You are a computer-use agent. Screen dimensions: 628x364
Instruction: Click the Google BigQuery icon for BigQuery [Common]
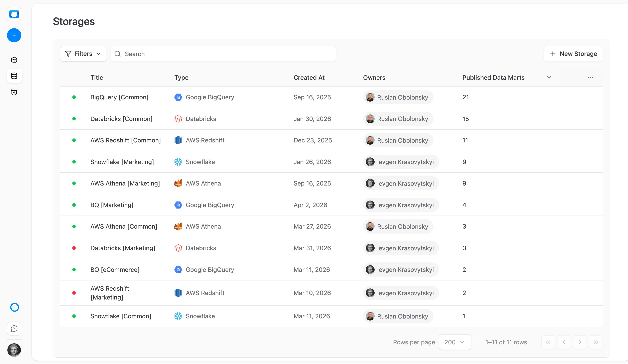178,97
